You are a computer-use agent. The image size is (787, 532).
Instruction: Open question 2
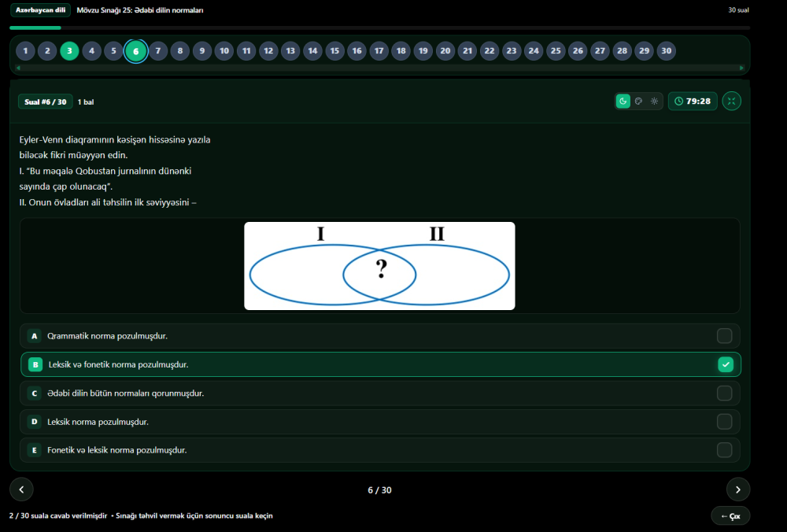[47, 50]
